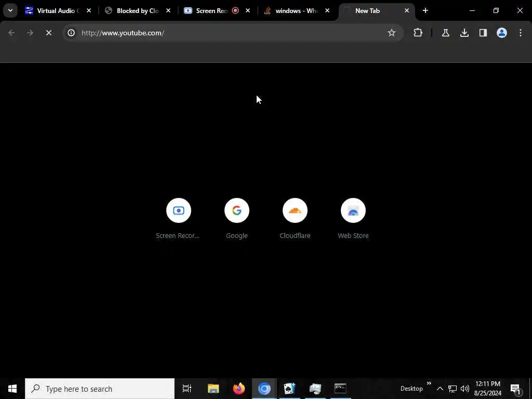
Task: Open the Command Prompt taskbar icon
Action: (x=340, y=389)
